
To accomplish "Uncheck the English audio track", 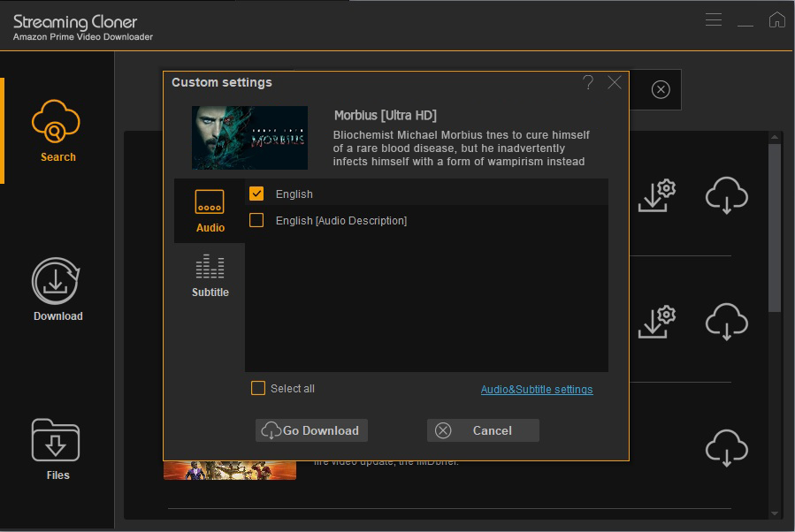I will [256, 194].
